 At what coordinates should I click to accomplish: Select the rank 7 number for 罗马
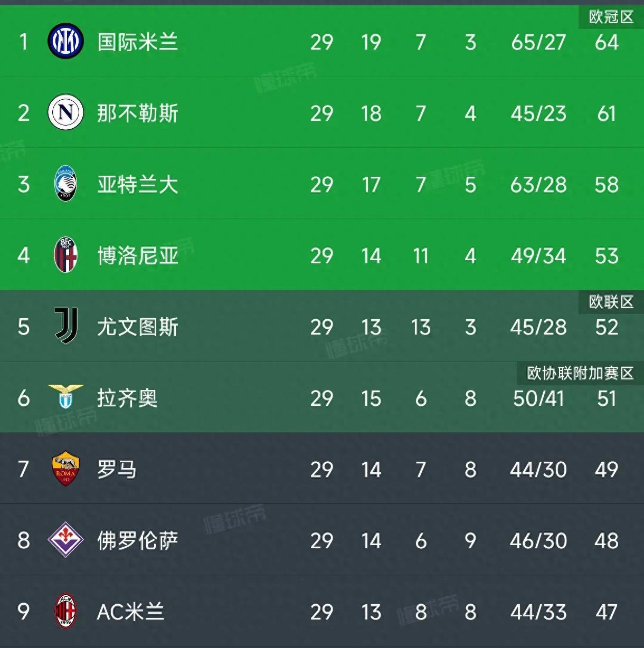point(23,470)
